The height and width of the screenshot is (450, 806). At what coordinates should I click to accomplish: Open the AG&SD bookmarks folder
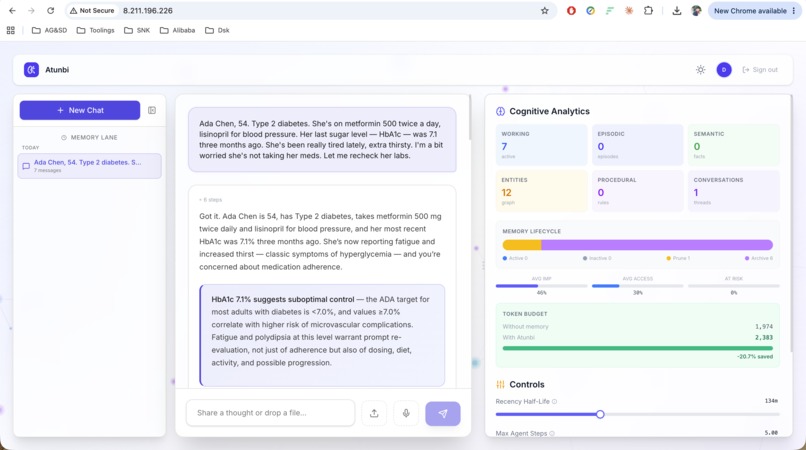click(x=49, y=30)
